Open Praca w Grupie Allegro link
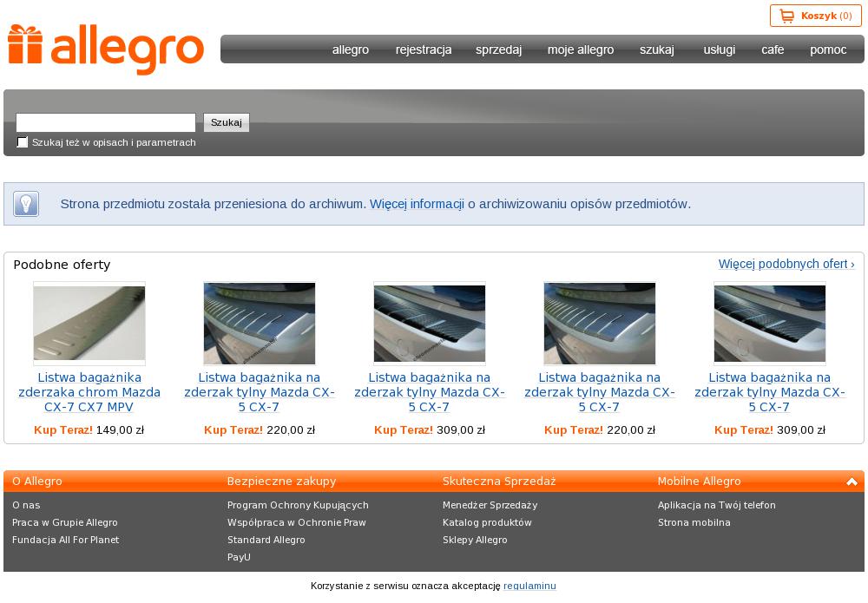Image resolution: width=868 pixels, height=603 pixels. (65, 522)
